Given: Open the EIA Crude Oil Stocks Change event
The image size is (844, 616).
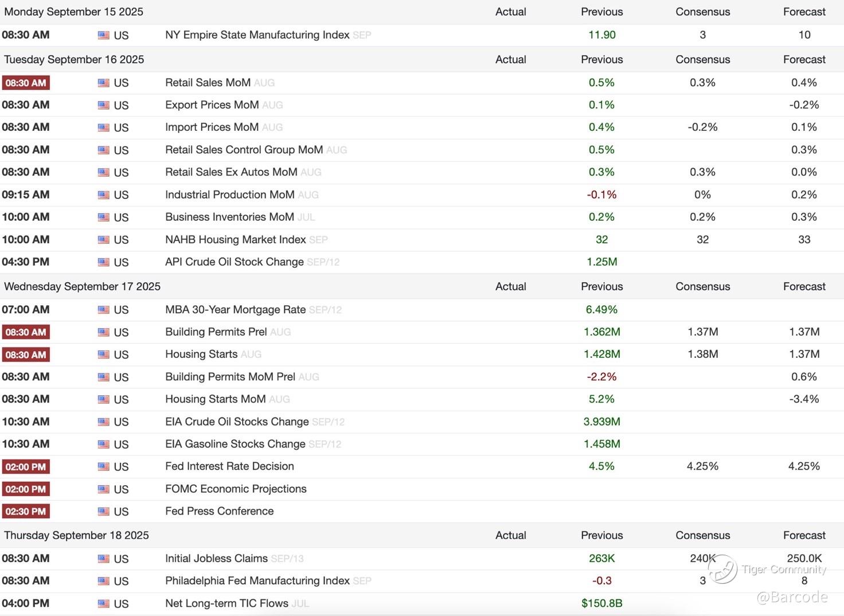Looking at the screenshot, I should tap(237, 422).
